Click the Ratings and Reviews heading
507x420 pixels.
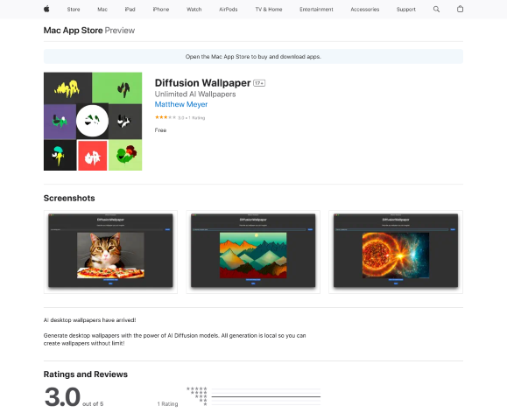click(86, 374)
